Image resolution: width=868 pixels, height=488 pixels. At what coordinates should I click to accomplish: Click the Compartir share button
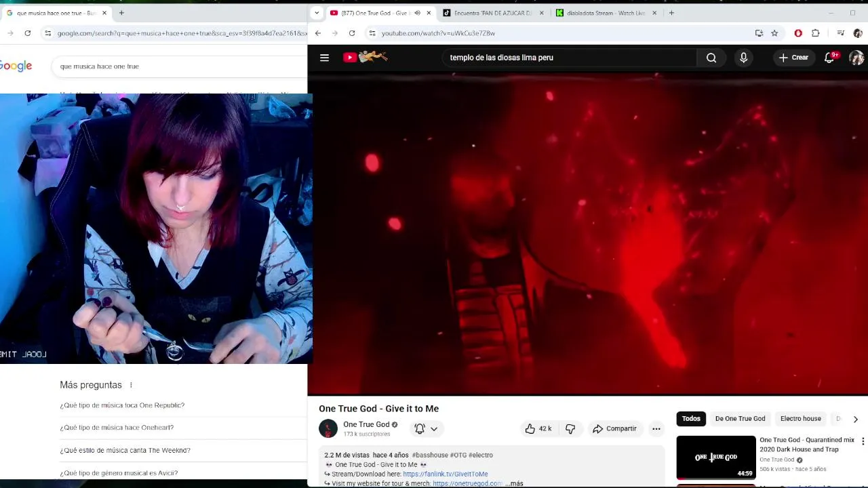pos(614,428)
